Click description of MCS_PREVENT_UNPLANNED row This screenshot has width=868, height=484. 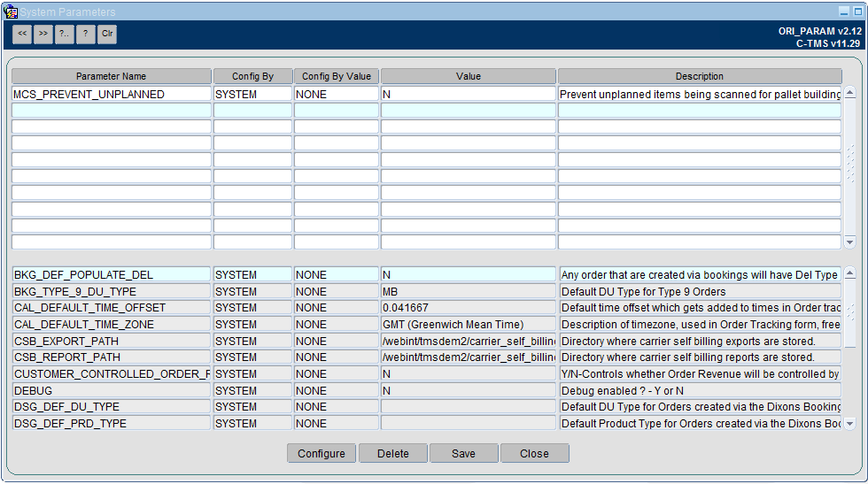pos(700,94)
